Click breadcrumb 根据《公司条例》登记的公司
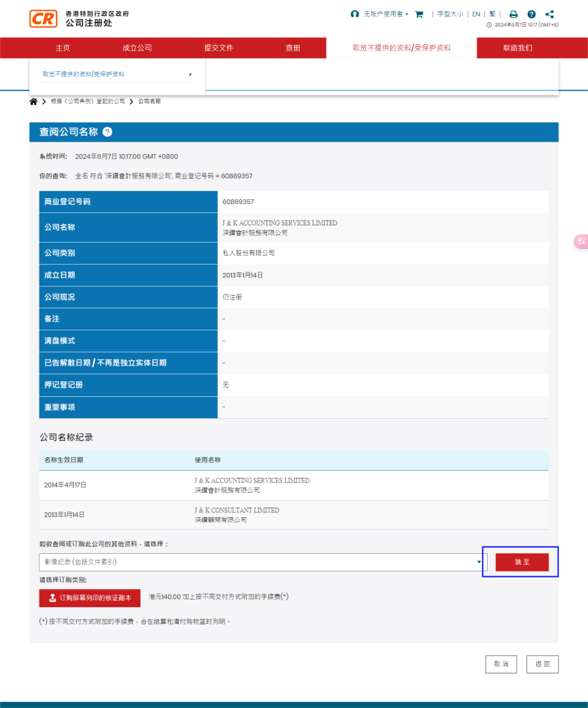This screenshot has height=708, width=588. pos(88,102)
